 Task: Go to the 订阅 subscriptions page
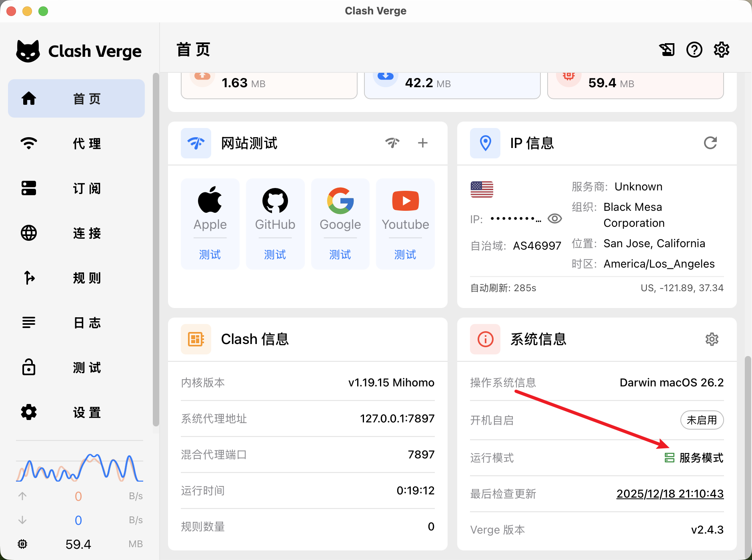pos(76,188)
